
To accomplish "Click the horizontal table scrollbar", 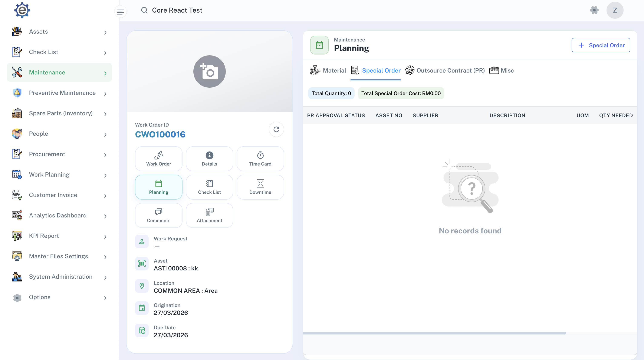I will (434, 333).
